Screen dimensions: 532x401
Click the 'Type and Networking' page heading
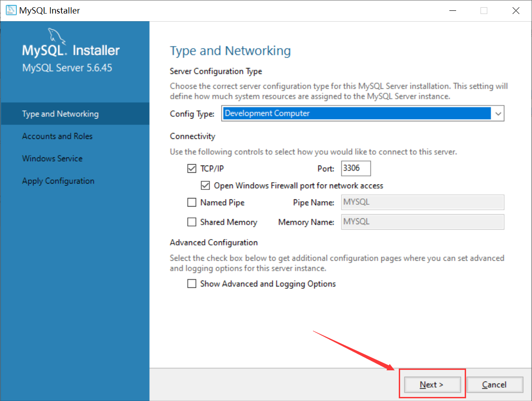(x=230, y=51)
